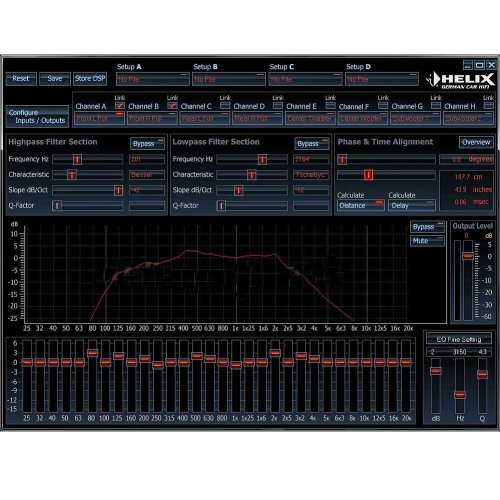500x500 pixels.
Task: Click the 20k EQ band fader
Action: pyautogui.click(x=406, y=362)
